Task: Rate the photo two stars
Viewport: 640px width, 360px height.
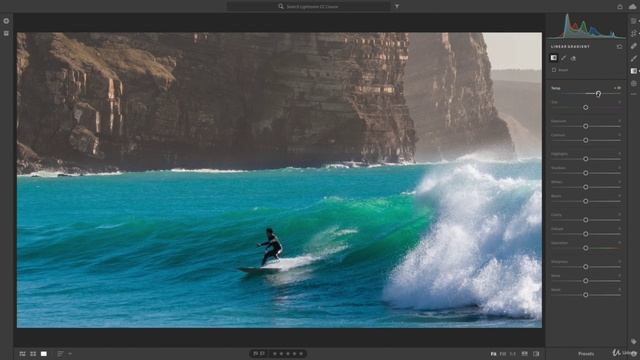Action: tap(282, 354)
